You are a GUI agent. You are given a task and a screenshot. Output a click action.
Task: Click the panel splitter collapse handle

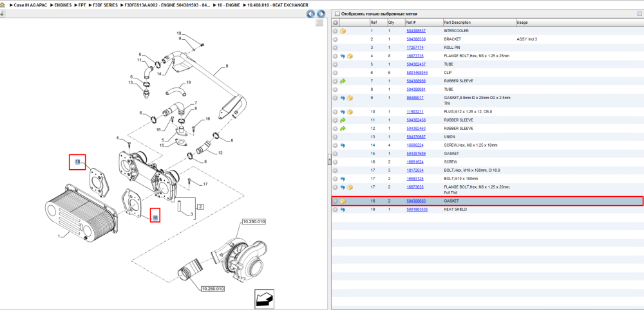(x=329, y=160)
